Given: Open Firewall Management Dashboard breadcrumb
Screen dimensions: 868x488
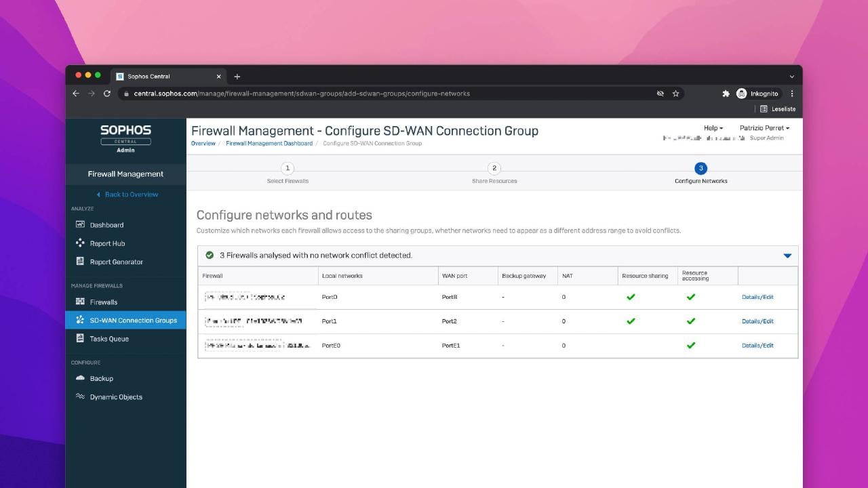Looking at the screenshot, I should coord(269,144).
